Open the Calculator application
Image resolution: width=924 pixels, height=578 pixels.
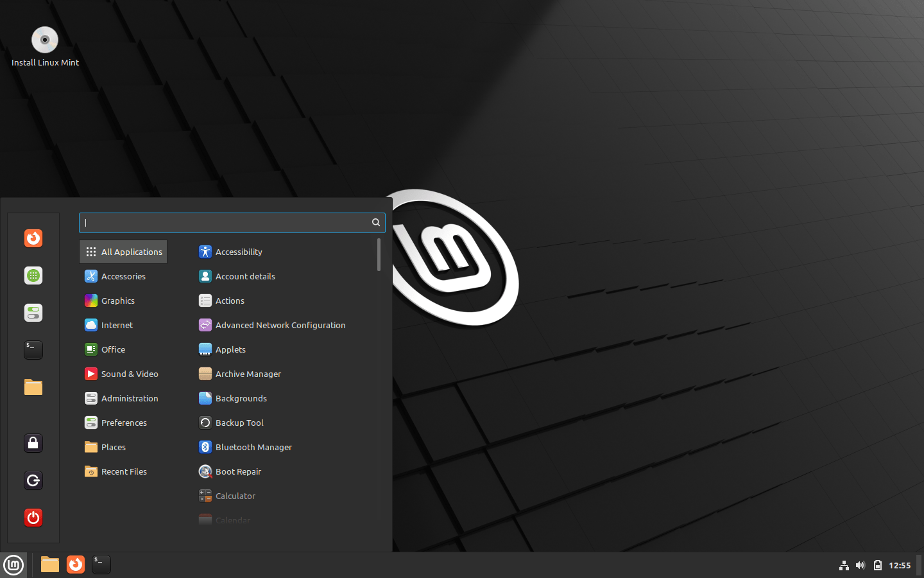(235, 496)
